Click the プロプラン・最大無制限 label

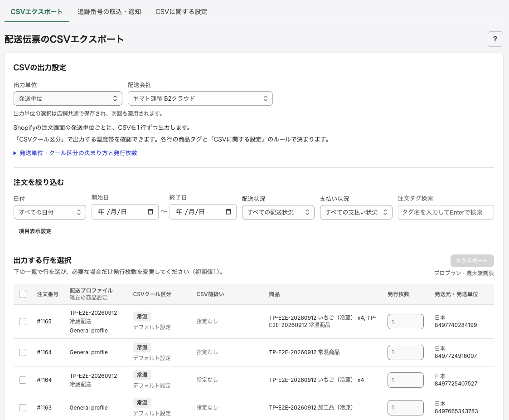[464, 273]
